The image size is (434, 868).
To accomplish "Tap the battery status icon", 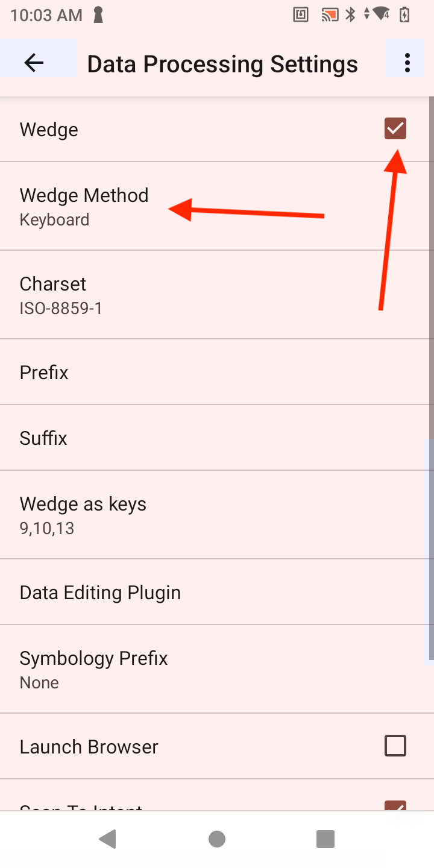I will [x=404, y=15].
